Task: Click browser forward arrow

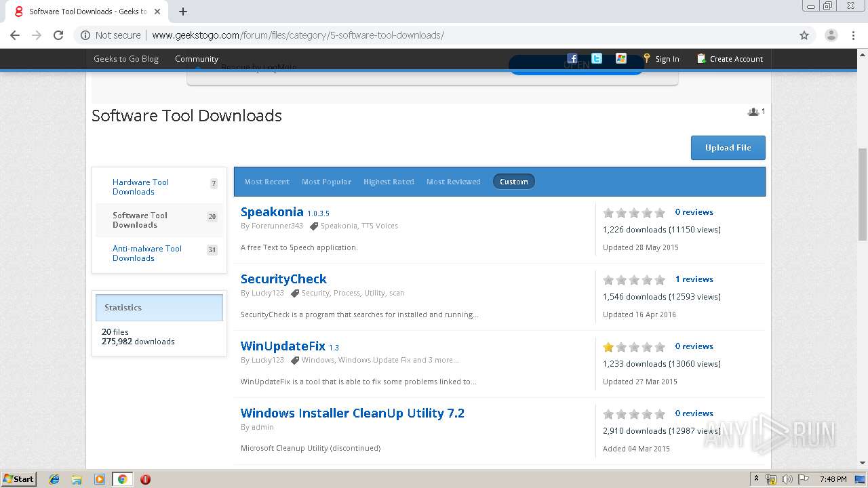Action: 37,35
